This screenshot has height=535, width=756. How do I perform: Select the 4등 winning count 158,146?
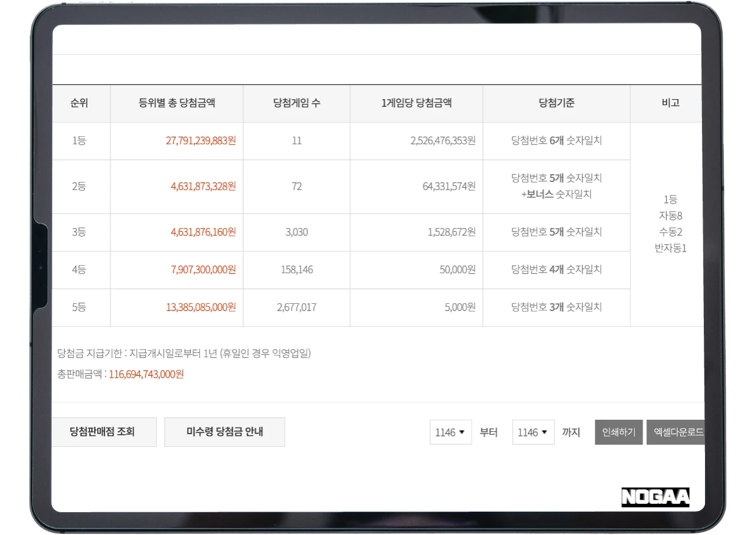(x=296, y=270)
